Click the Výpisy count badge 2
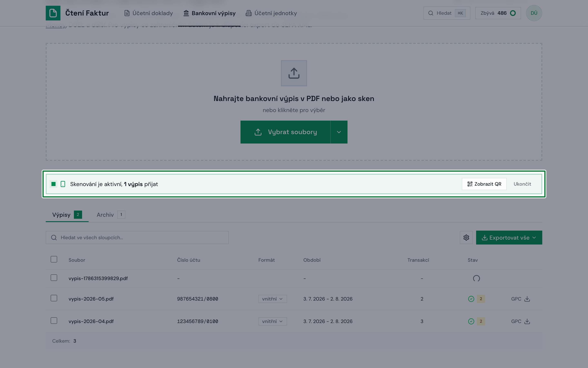This screenshot has width=588, height=368. tap(78, 215)
